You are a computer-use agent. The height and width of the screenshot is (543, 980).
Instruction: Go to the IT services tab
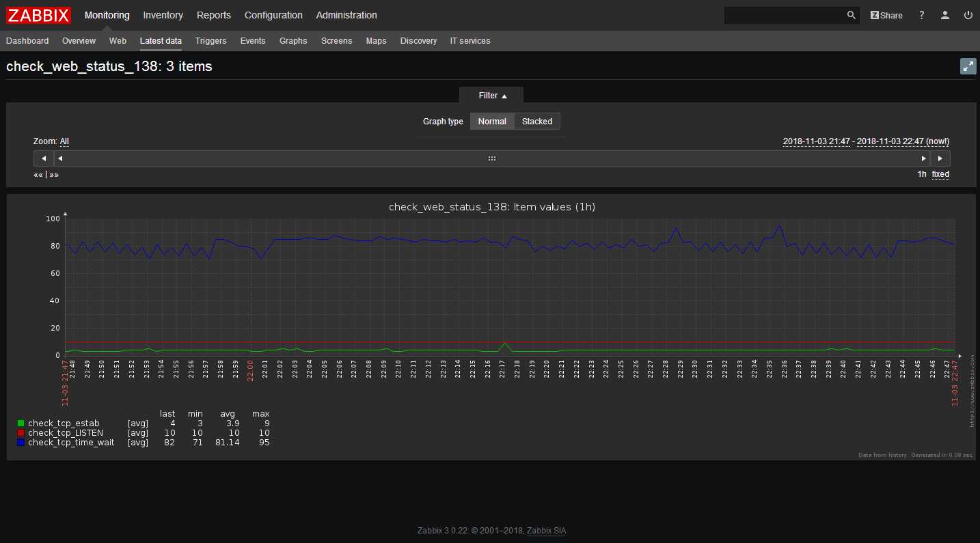tap(470, 41)
